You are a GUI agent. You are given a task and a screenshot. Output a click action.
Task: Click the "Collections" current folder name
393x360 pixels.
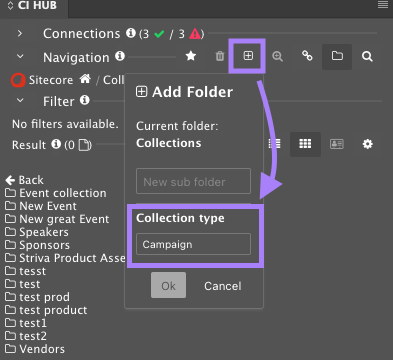coord(169,143)
